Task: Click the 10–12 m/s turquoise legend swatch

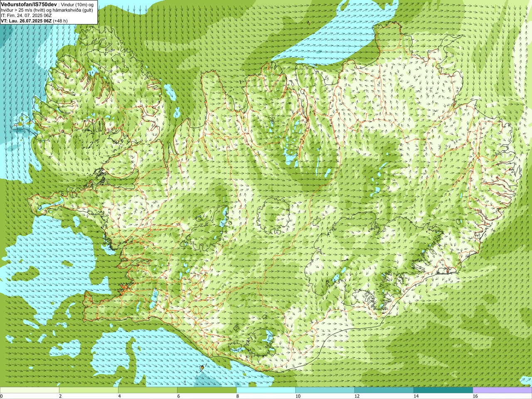Action: (x=325, y=390)
